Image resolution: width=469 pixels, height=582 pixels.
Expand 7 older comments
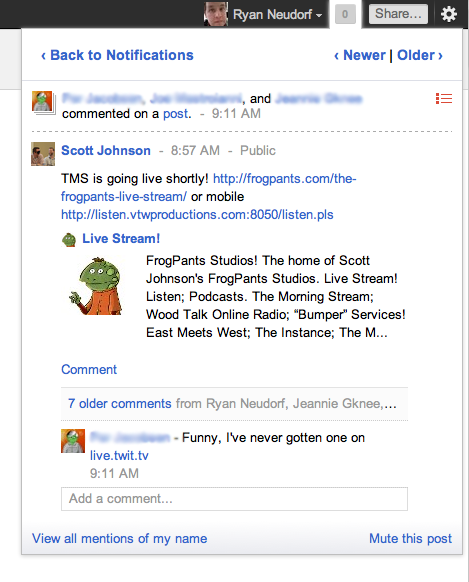point(119,403)
